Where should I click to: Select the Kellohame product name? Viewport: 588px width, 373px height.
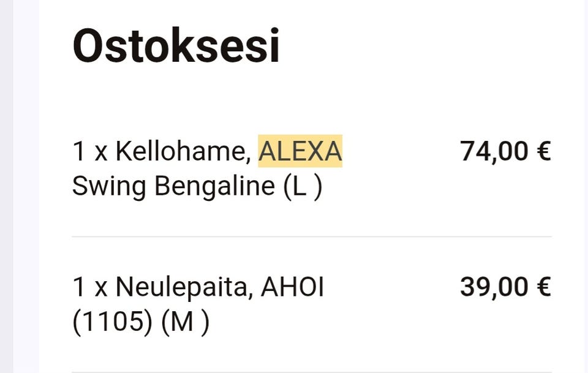pos(183,151)
